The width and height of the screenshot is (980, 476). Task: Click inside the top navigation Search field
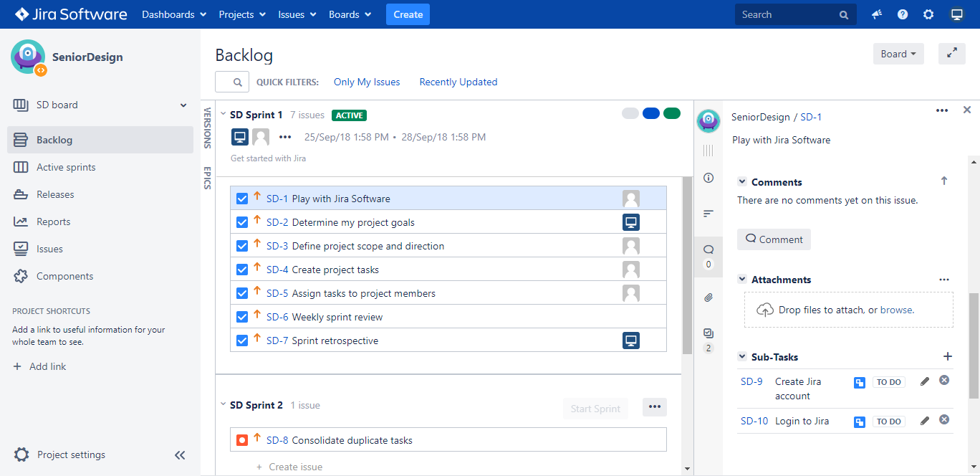click(788, 14)
